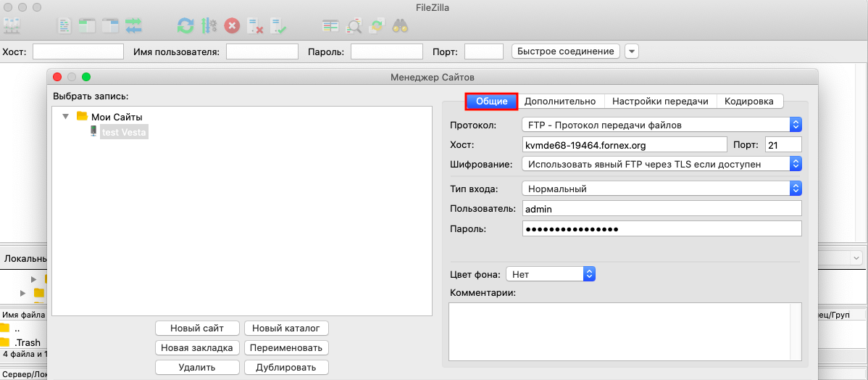Toggle directory comparison magnifier icon
Screen dimensions: 868x380
point(353,25)
